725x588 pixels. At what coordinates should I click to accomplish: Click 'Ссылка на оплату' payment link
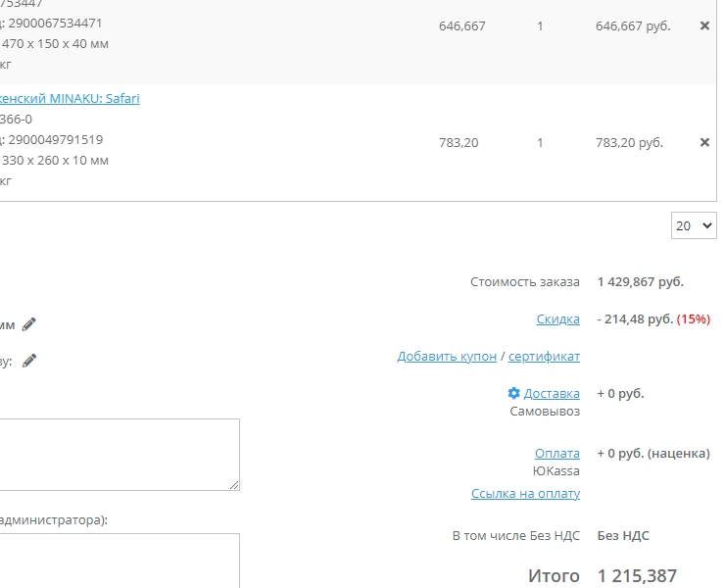525,494
